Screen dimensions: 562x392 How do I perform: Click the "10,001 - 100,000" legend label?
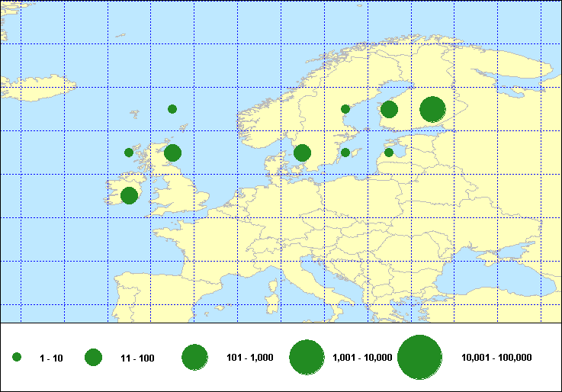(496, 358)
